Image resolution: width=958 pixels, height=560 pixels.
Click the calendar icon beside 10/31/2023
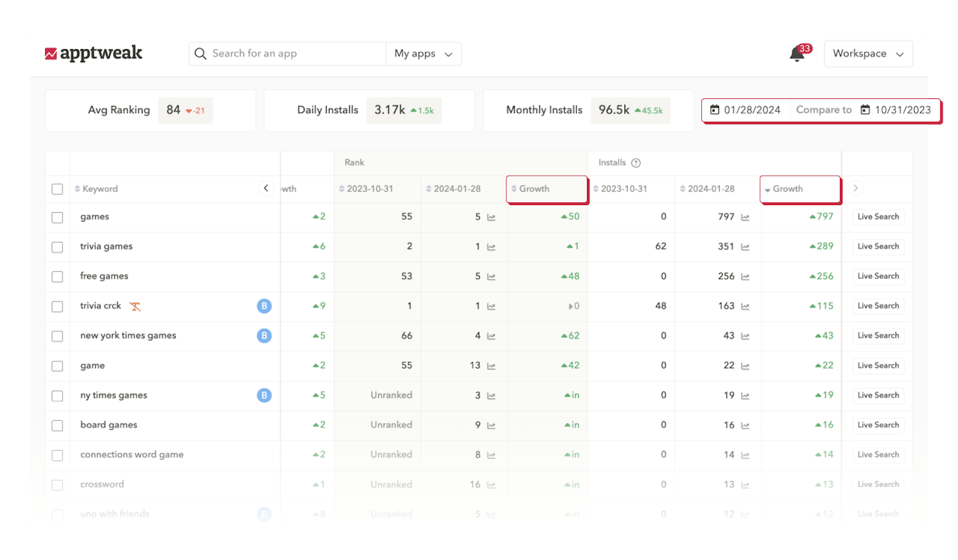pyautogui.click(x=866, y=109)
